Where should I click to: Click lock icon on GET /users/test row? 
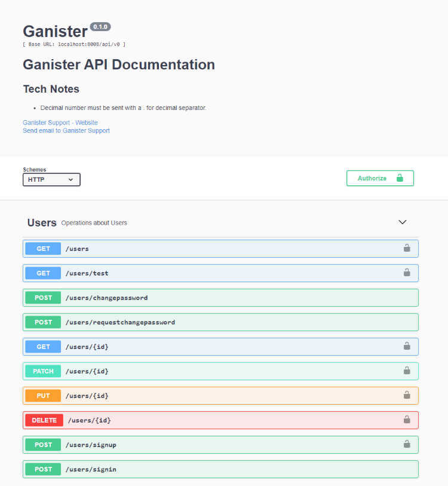pyautogui.click(x=407, y=273)
